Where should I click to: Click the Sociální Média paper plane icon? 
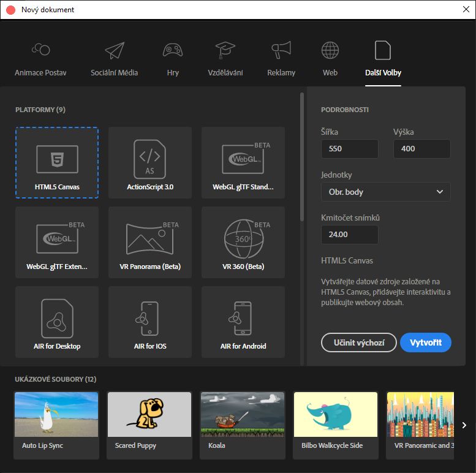115,50
